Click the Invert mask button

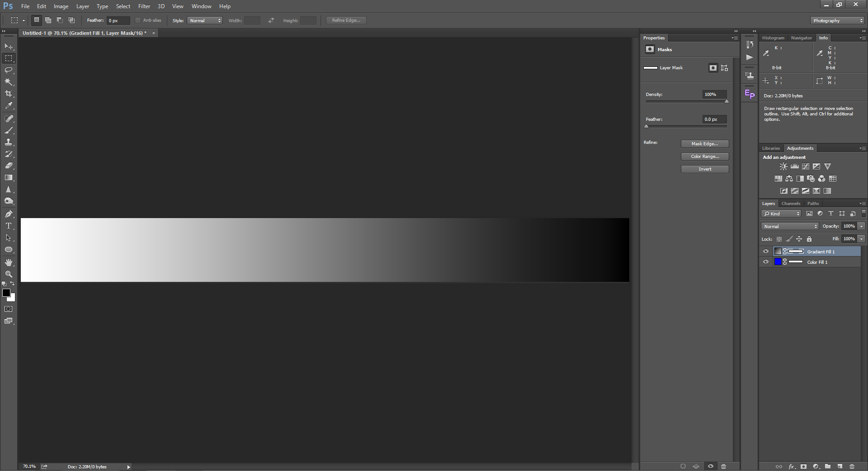pyautogui.click(x=704, y=169)
